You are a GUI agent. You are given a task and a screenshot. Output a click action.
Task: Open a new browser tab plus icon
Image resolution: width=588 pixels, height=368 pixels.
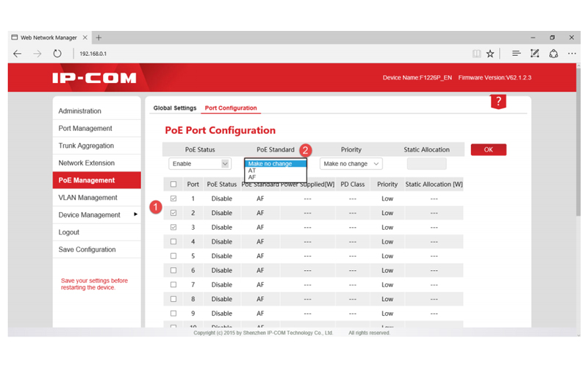(98, 38)
